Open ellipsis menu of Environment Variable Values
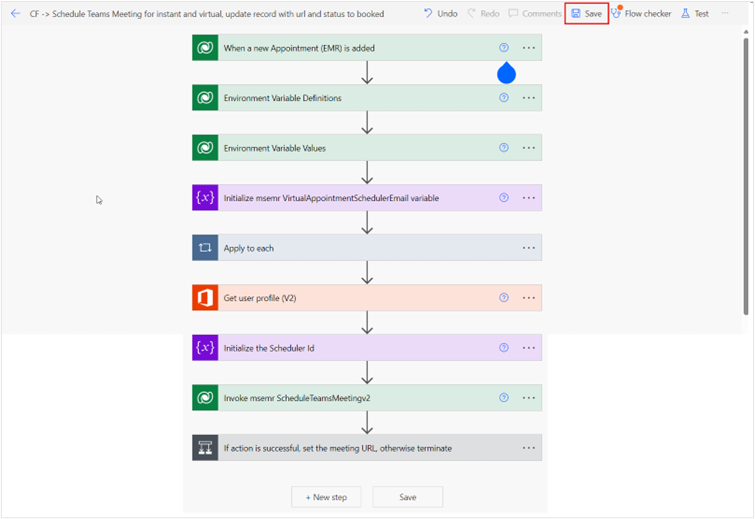Viewport: 755px width, 519px height. (529, 148)
